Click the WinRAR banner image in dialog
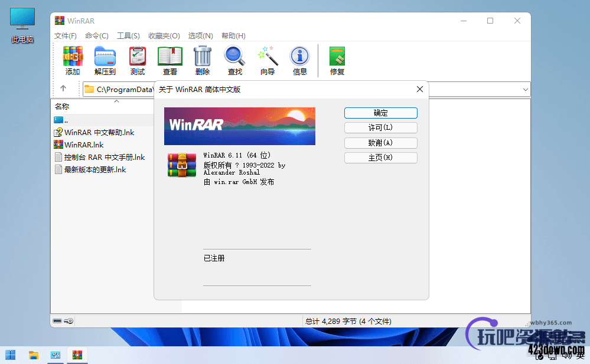 coord(240,126)
